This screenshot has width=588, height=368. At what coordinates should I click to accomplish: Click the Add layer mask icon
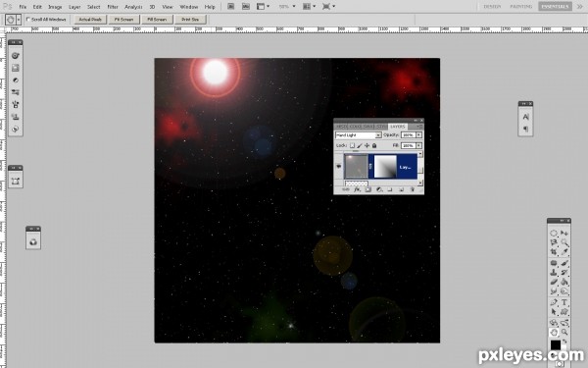pyautogui.click(x=367, y=189)
